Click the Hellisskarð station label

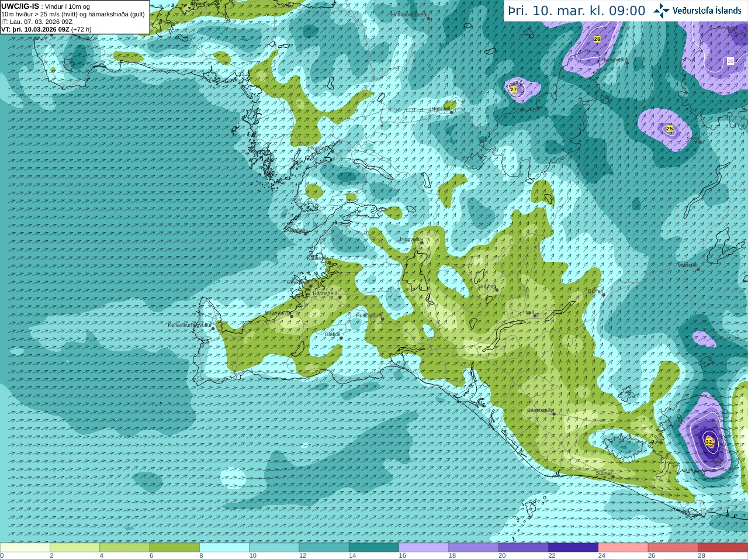[x=369, y=316]
